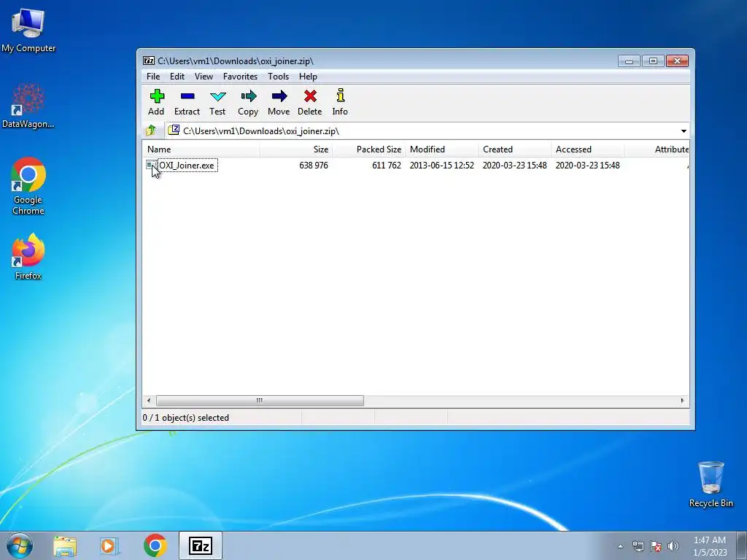Sort by the Size column header
The height and width of the screenshot is (560, 747).
pos(296,149)
